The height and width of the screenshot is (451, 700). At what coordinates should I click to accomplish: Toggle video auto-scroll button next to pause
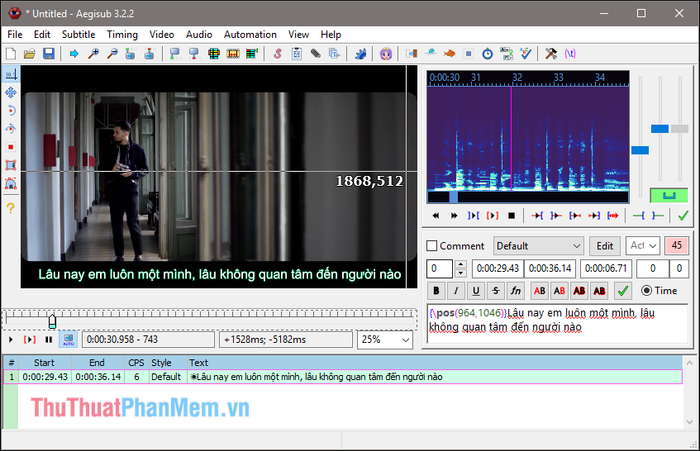point(68,339)
